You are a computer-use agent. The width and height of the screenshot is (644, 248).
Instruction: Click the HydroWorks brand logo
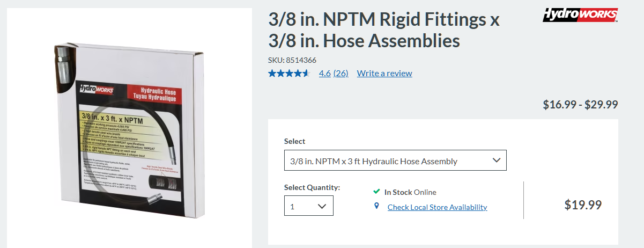(580, 14)
